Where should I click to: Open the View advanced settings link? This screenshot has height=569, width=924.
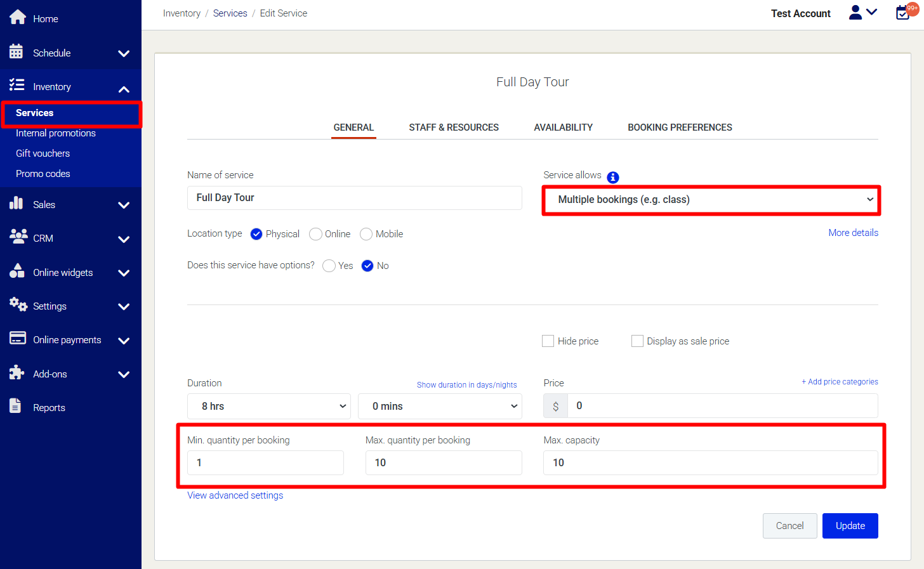pos(235,495)
